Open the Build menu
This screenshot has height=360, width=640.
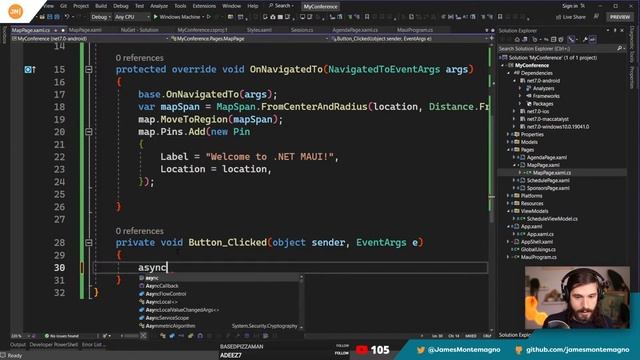(101, 6)
